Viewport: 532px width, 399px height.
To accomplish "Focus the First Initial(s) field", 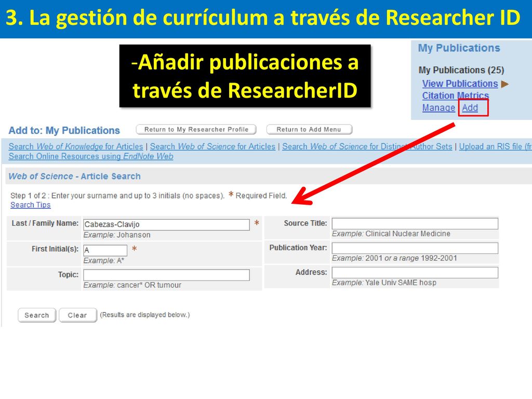I will click(x=105, y=250).
